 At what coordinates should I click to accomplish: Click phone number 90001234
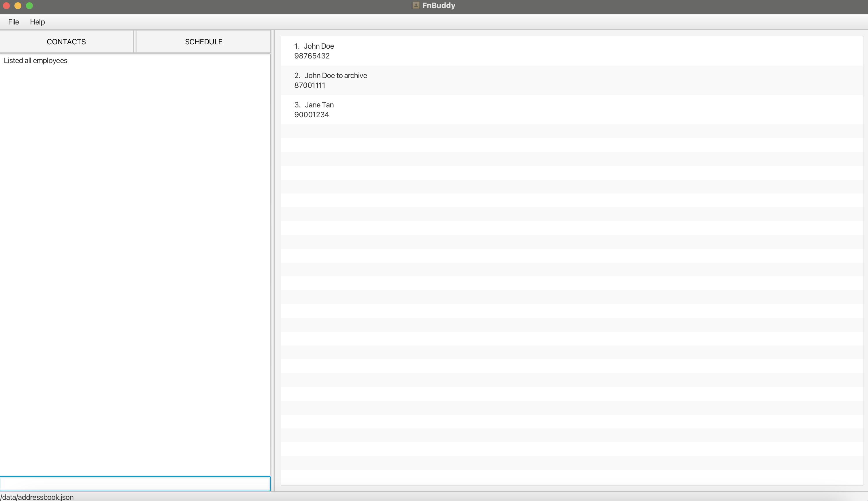312,115
